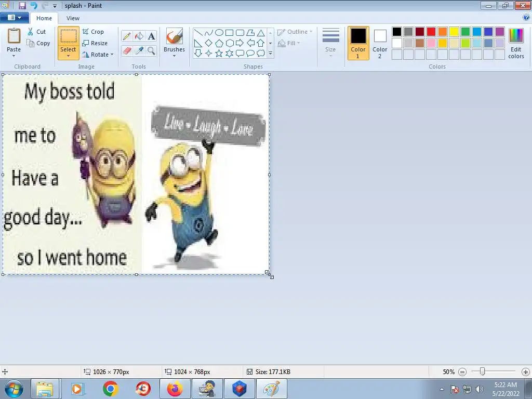Choose the Rounded rectangle shape

pos(240,33)
